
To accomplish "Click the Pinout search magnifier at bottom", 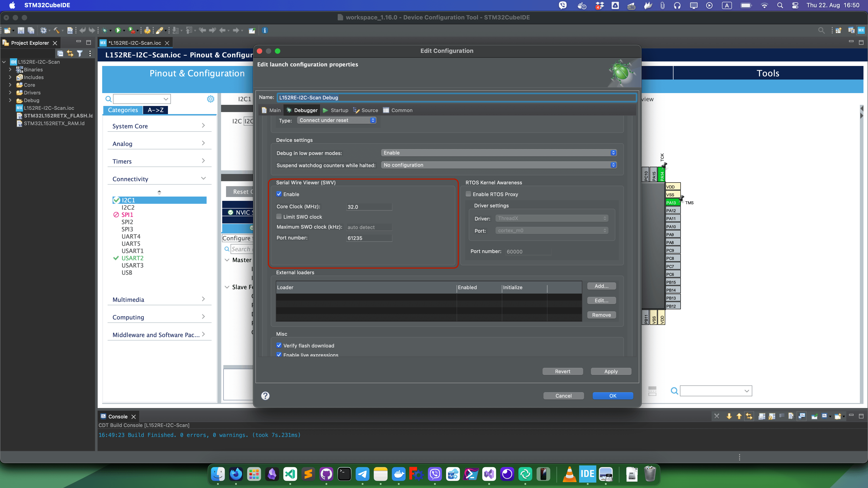I will (674, 391).
